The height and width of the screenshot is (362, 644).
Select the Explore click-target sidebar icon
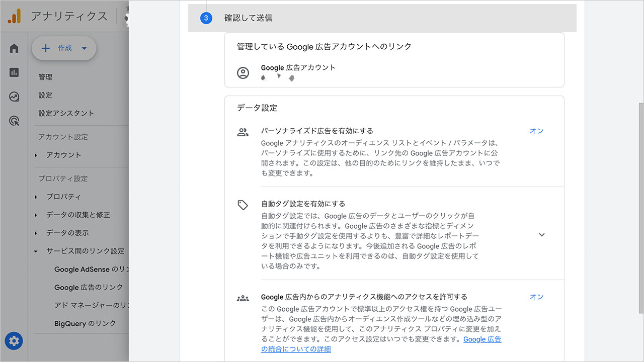(x=14, y=121)
